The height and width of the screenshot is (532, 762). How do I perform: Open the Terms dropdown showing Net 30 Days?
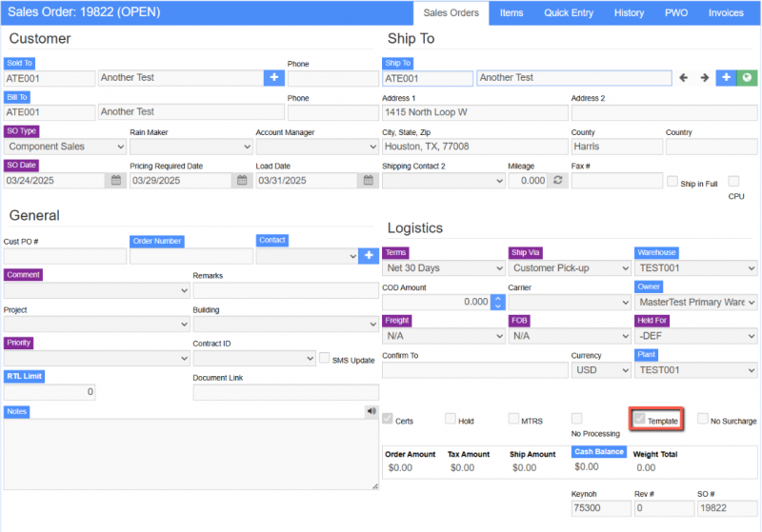point(443,268)
